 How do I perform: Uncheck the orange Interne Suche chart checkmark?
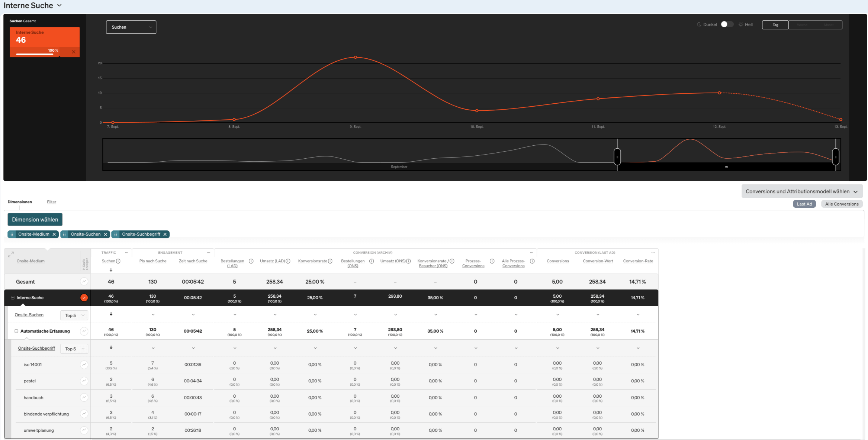[x=84, y=298]
